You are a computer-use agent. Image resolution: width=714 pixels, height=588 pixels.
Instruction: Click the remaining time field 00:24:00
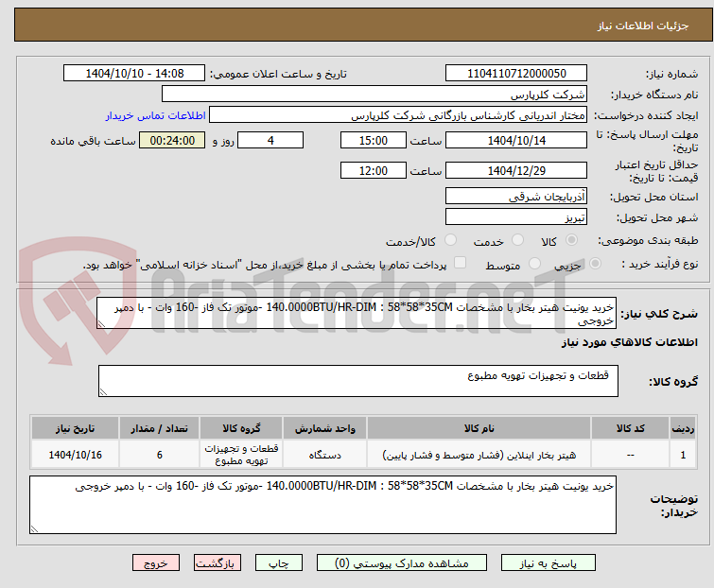172,140
